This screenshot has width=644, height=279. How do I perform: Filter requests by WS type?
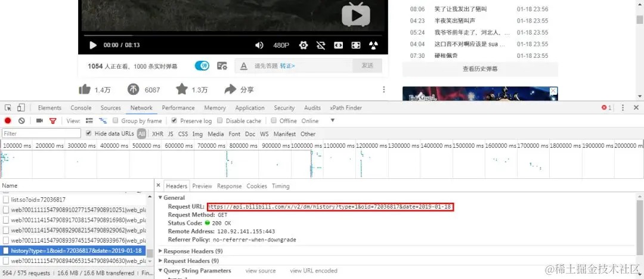[264, 134]
